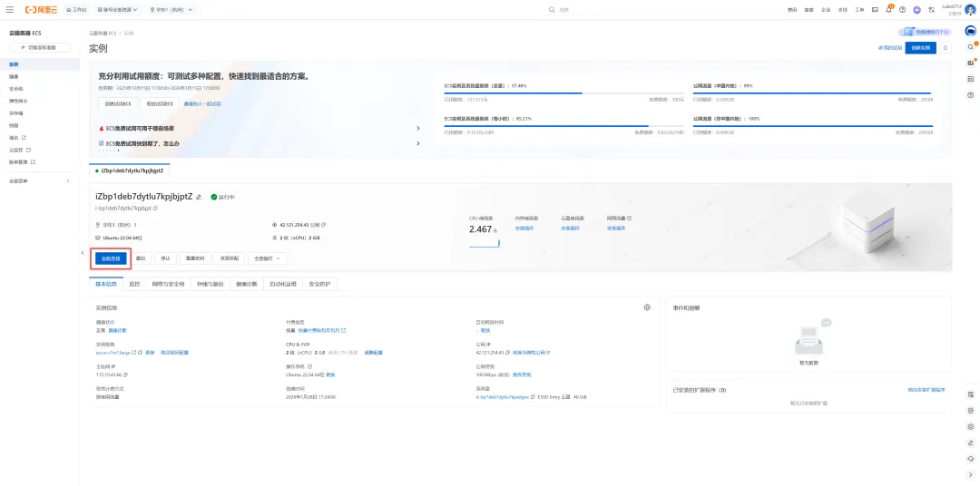This screenshot has width=980, height=486.
Task: Click help icon next to 操作系统
Action: click(x=310, y=366)
